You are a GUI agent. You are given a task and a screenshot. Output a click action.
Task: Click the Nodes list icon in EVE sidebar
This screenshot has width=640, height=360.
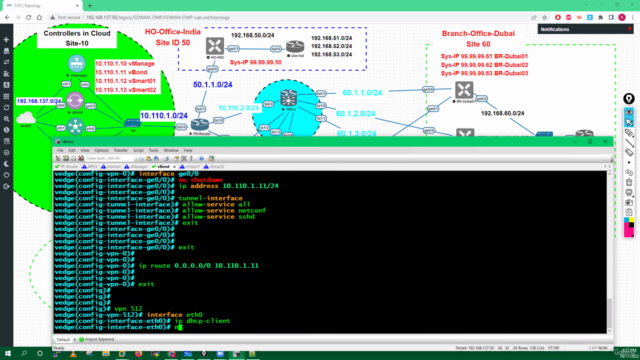[x=6, y=51]
